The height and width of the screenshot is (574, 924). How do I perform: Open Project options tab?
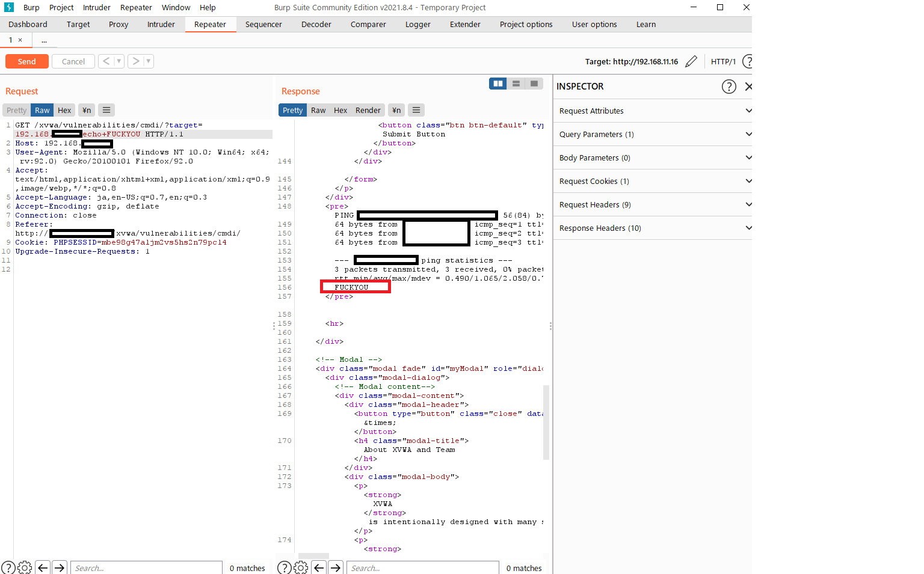point(526,24)
